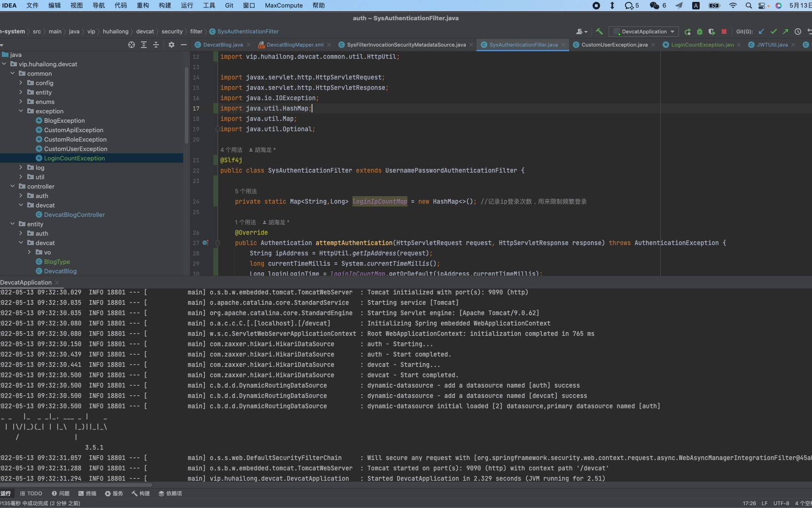812x508 pixels.
Task: Expand the vo folder under devcat entity
Action: click(x=29, y=252)
